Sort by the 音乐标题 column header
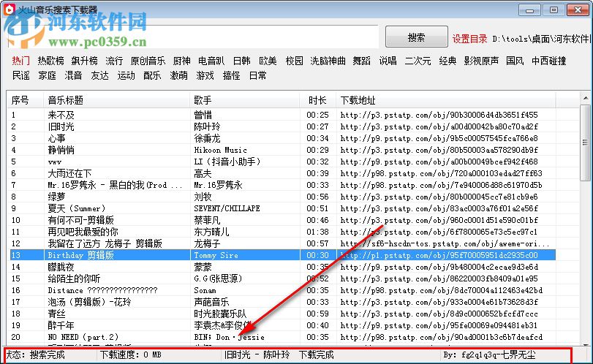The height and width of the screenshot is (364, 593). (116, 100)
